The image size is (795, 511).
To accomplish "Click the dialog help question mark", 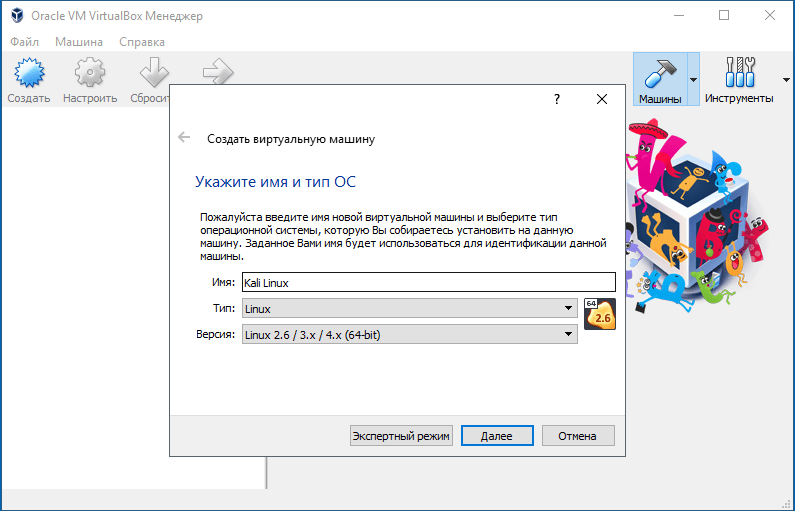I will (557, 99).
